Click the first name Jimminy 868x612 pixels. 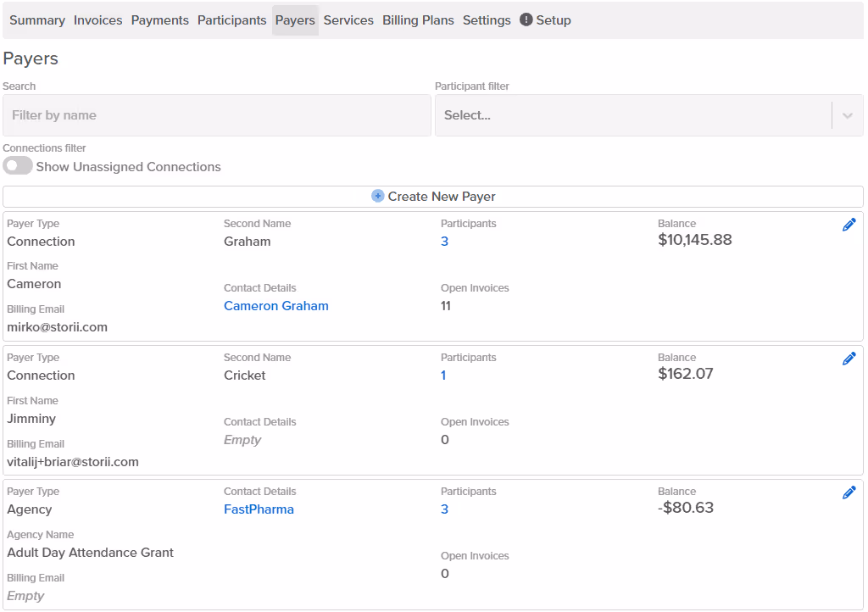pos(31,419)
